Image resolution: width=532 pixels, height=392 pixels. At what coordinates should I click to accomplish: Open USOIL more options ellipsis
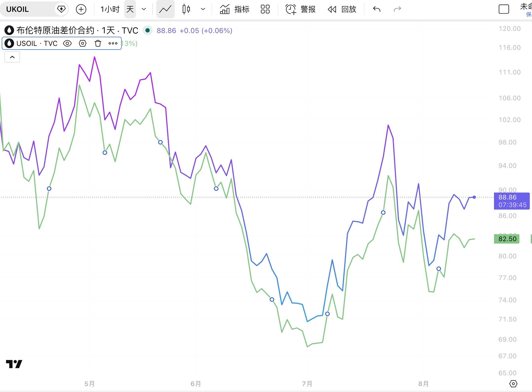tap(113, 43)
